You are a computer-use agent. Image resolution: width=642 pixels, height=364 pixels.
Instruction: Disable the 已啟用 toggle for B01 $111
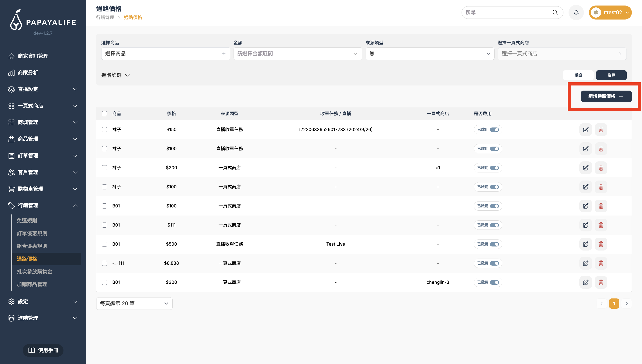pos(494,225)
